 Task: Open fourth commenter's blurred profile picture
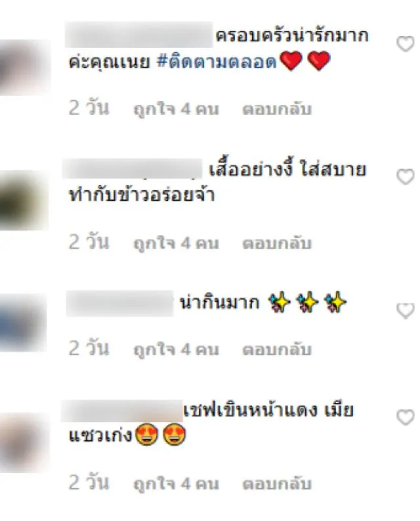point(24,444)
